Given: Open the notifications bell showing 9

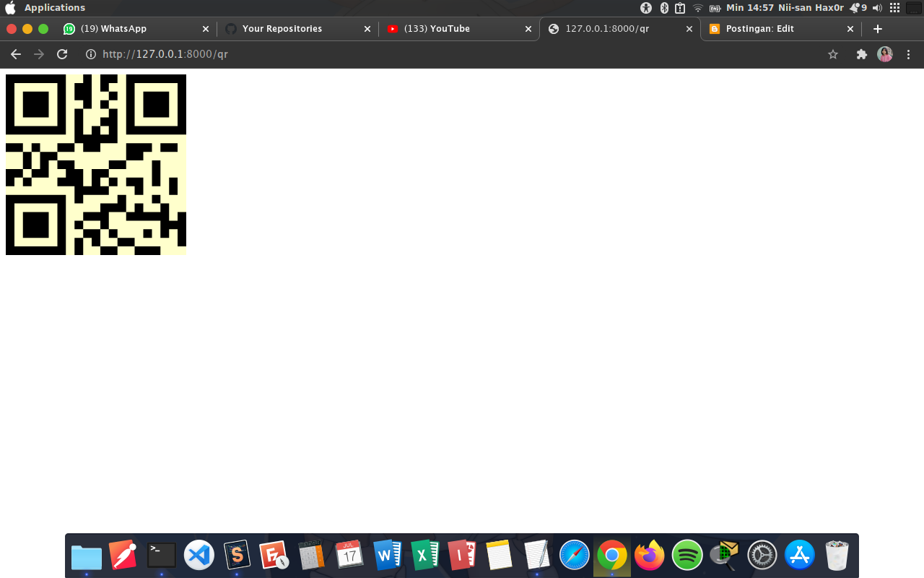Looking at the screenshot, I should 858,8.
